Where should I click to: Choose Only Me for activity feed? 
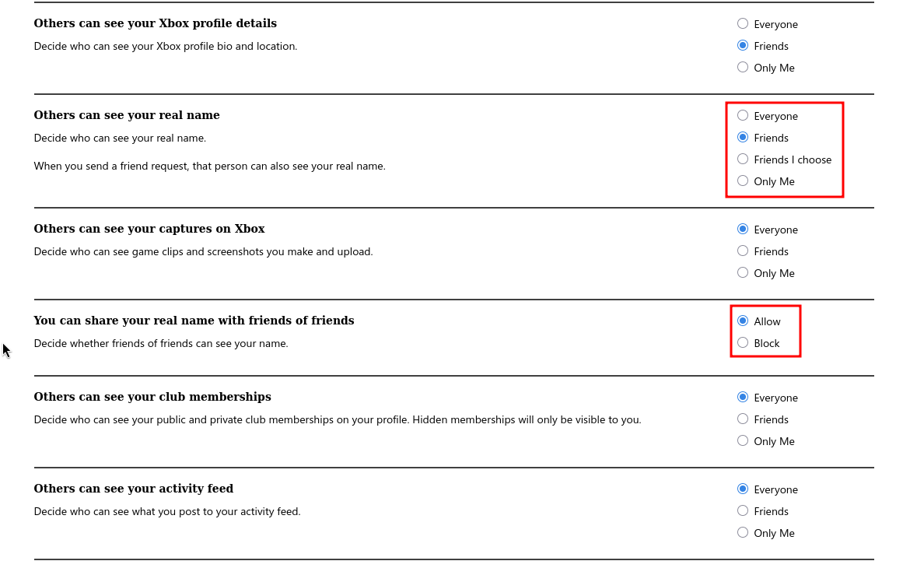pos(743,533)
